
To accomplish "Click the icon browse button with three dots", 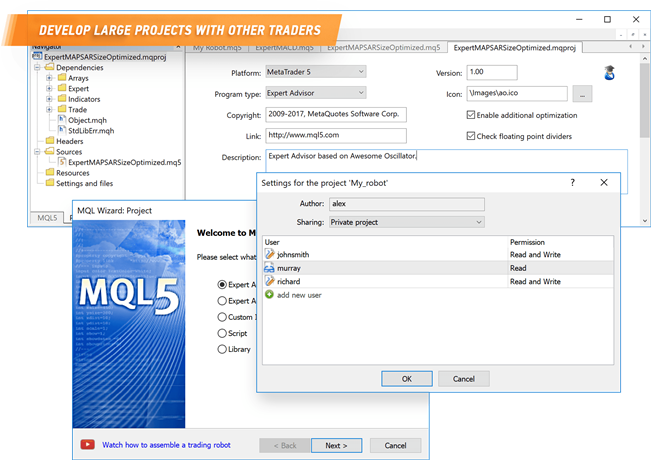I will tap(583, 94).
